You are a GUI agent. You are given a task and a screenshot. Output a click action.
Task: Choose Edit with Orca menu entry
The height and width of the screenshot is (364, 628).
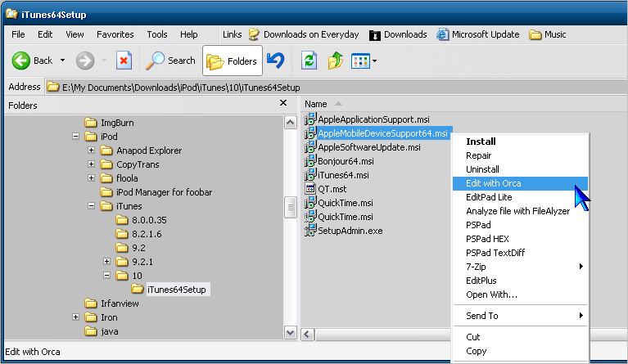pyautogui.click(x=520, y=183)
